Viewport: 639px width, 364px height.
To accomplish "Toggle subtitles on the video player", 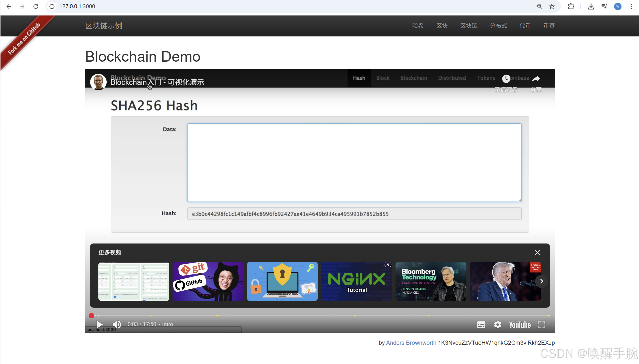I will (x=481, y=325).
